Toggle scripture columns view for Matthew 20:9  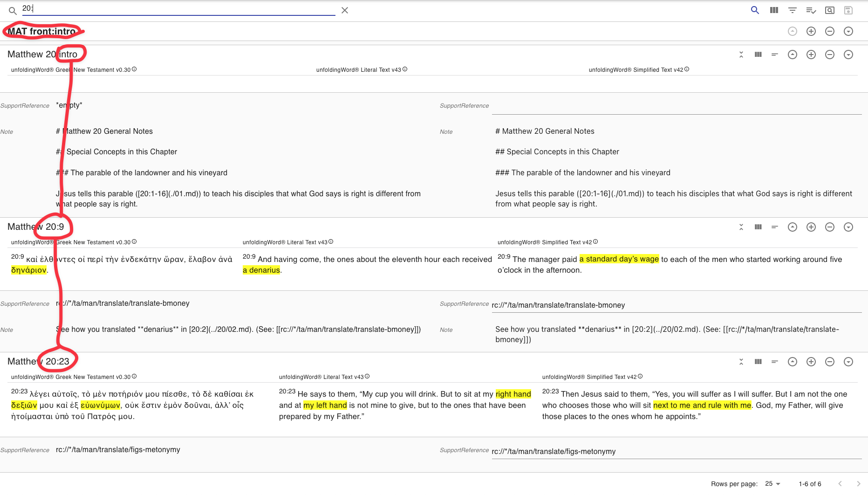pyautogui.click(x=758, y=227)
